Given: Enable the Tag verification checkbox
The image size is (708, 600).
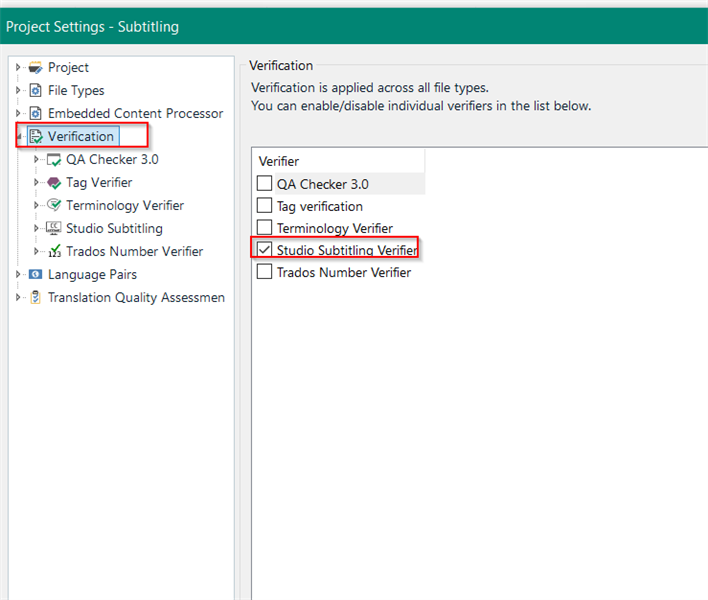Looking at the screenshot, I should click(x=264, y=205).
